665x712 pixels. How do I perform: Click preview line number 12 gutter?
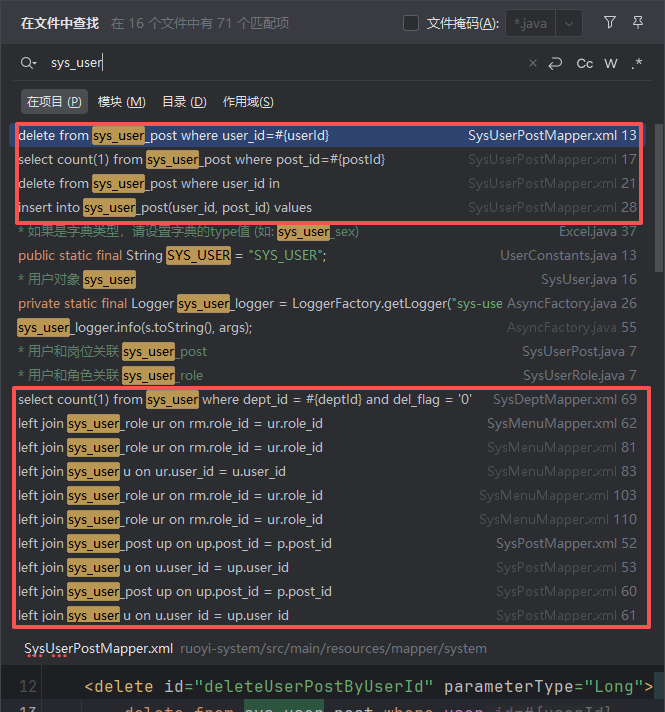(x=27, y=686)
